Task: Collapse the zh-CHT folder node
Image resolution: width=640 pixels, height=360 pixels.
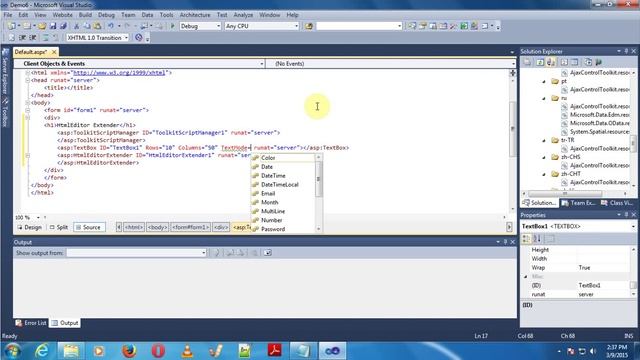Action: (544, 174)
